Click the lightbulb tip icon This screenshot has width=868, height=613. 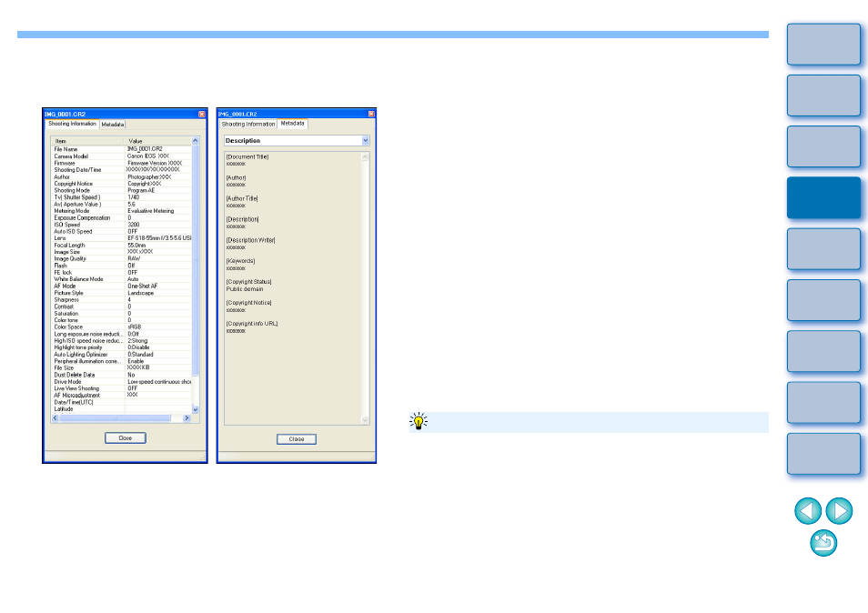tap(419, 422)
